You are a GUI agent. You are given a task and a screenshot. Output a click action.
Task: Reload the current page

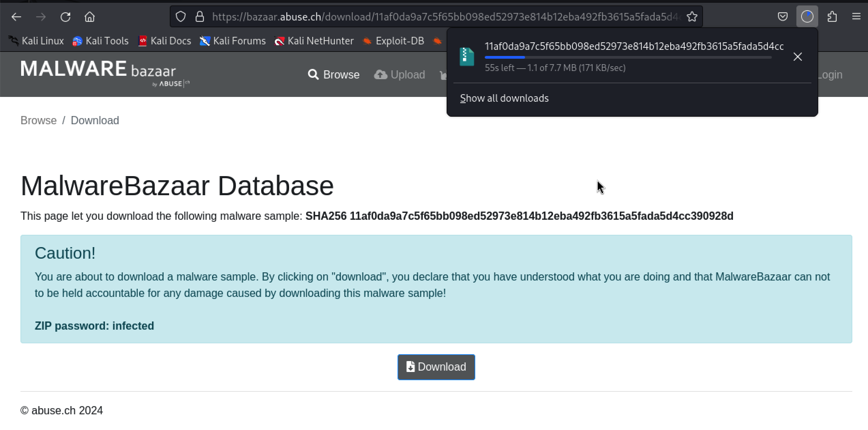coord(65,17)
